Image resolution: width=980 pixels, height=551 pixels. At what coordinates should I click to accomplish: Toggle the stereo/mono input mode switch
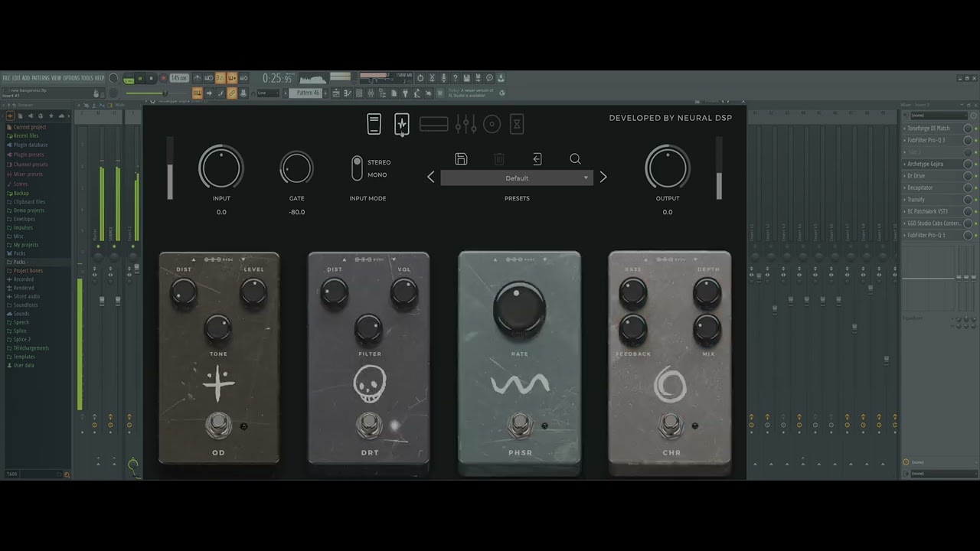pyautogui.click(x=357, y=168)
